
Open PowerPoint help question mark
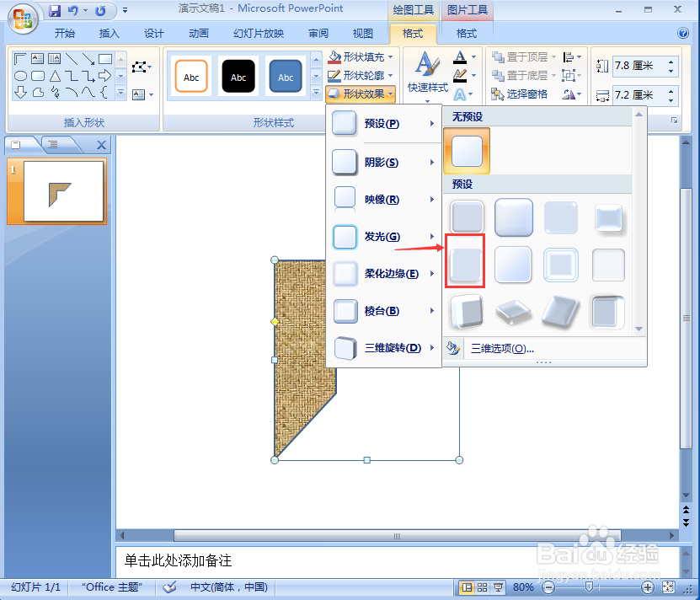coord(682,33)
